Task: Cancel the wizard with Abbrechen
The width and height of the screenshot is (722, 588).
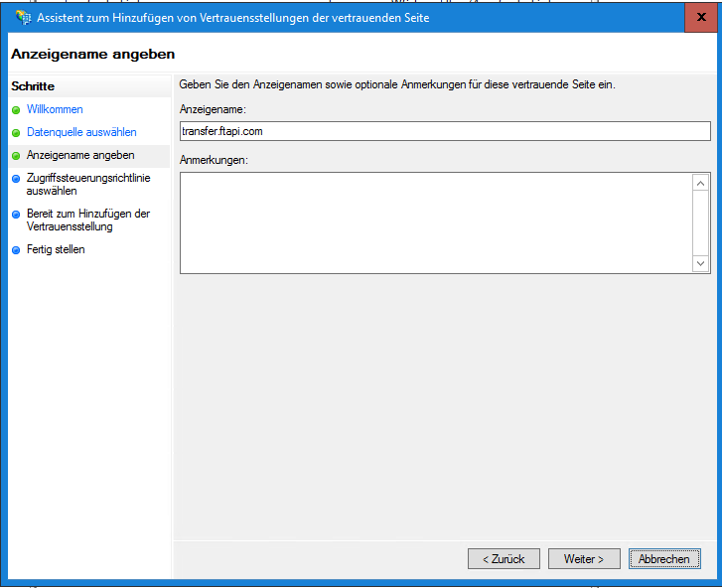Action: [664, 559]
